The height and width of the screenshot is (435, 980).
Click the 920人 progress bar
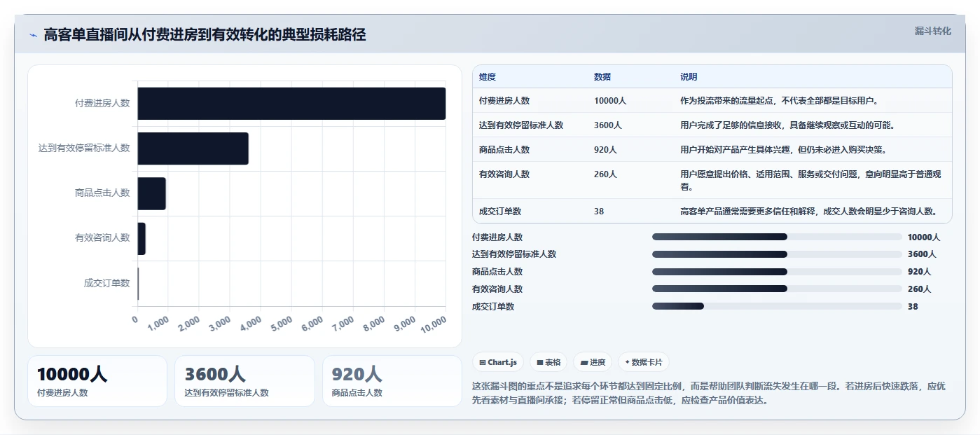777,272
